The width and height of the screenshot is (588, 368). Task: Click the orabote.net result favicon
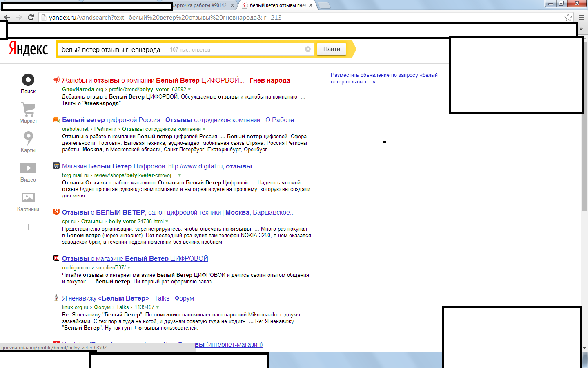pos(56,119)
